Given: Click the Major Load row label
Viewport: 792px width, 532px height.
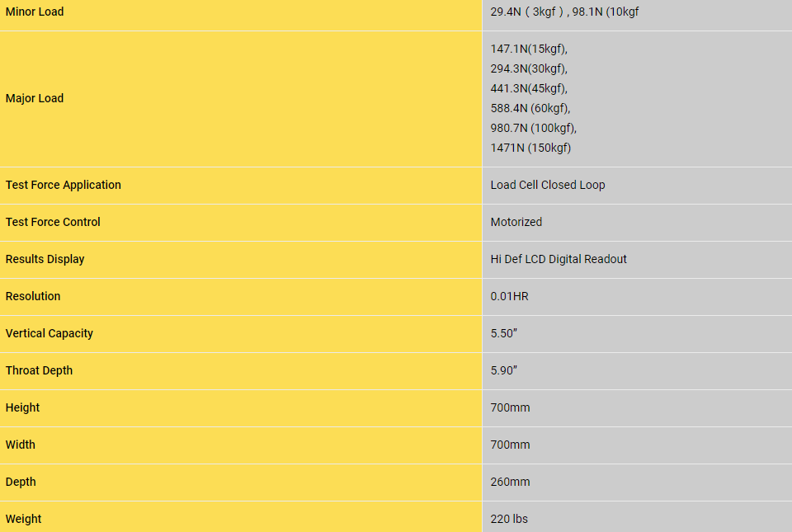Looking at the screenshot, I should click(x=35, y=98).
